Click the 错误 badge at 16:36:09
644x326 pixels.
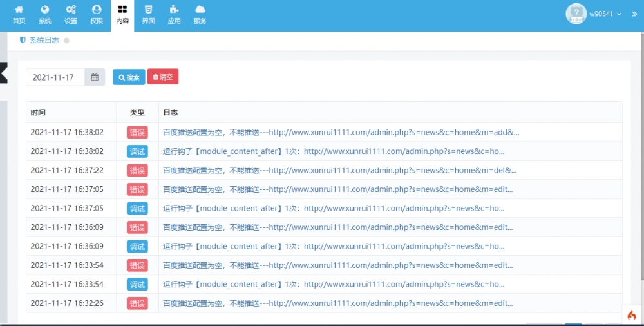pos(137,227)
